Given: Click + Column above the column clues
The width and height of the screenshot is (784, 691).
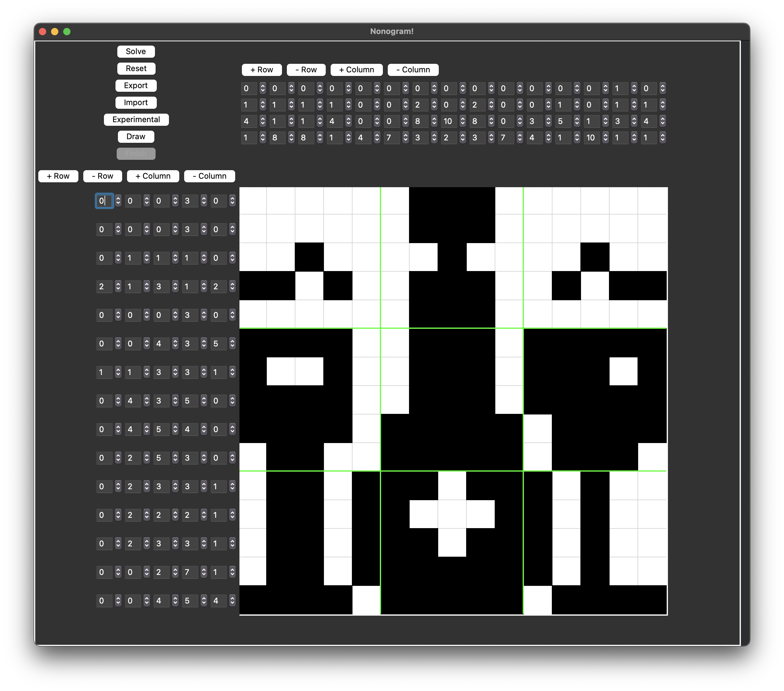Looking at the screenshot, I should coord(356,70).
